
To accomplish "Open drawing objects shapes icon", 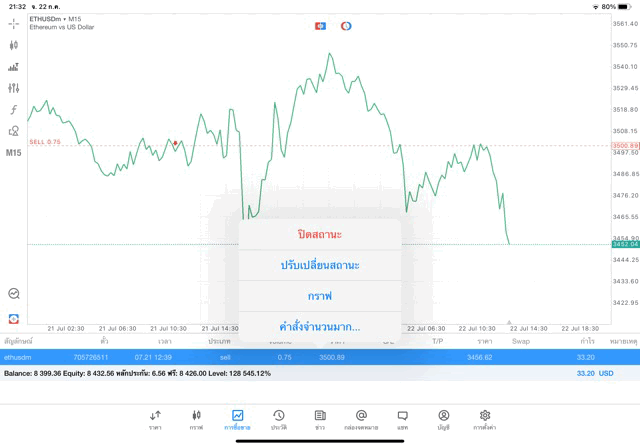I will [x=13, y=130].
